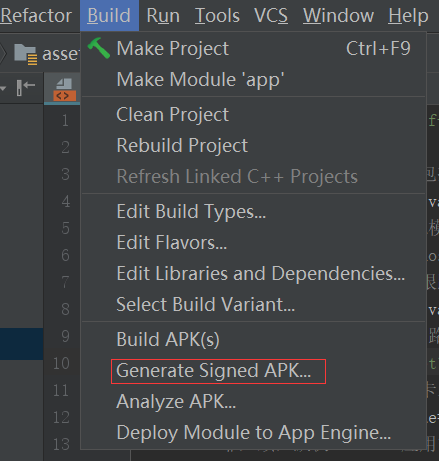Screen dimensions: 439x461
Task: Open the Run menu
Action: (163, 16)
